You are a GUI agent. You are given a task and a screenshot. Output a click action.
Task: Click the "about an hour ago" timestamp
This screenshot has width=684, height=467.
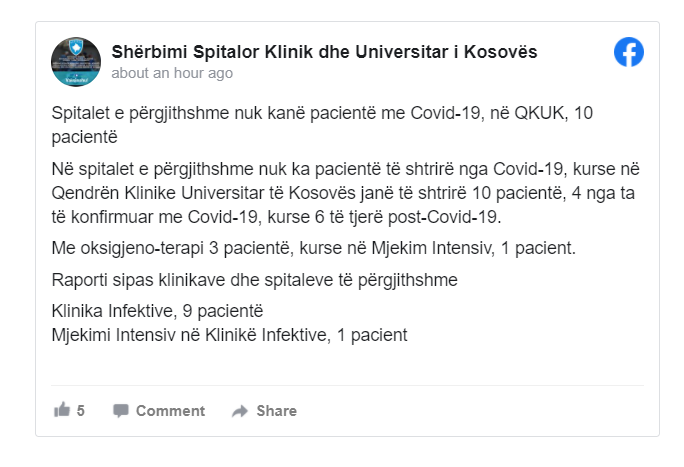coord(172,73)
